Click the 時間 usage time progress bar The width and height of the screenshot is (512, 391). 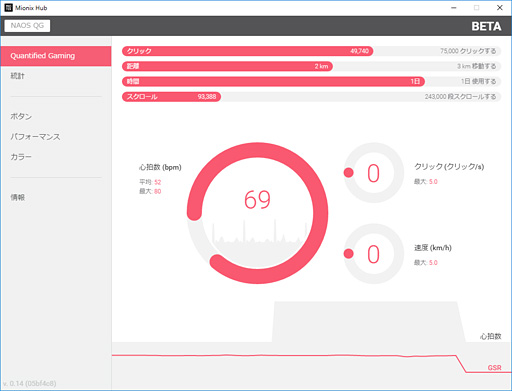[x=273, y=81]
